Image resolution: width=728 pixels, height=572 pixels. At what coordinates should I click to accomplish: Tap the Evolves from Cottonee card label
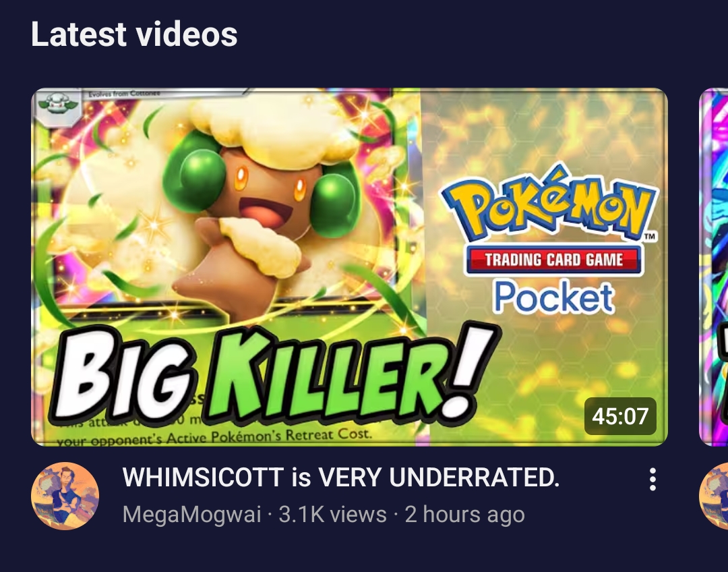[x=124, y=93]
